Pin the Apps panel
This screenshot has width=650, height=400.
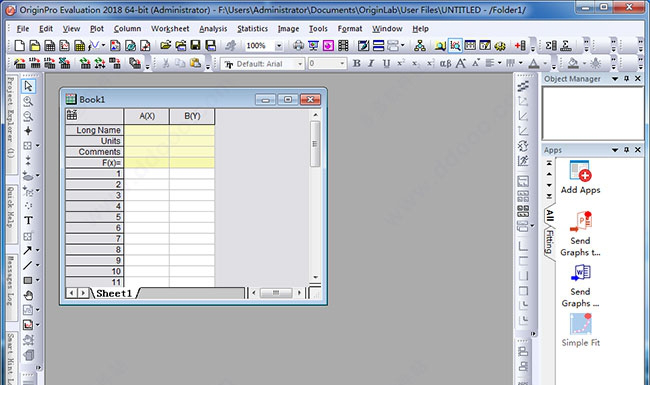click(x=626, y=150)
